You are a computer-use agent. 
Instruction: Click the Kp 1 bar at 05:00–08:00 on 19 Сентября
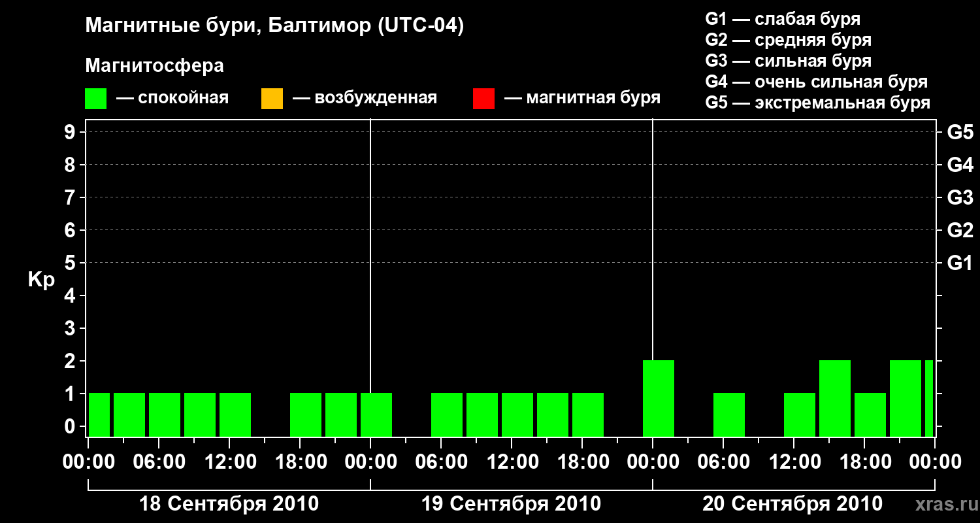447,414
